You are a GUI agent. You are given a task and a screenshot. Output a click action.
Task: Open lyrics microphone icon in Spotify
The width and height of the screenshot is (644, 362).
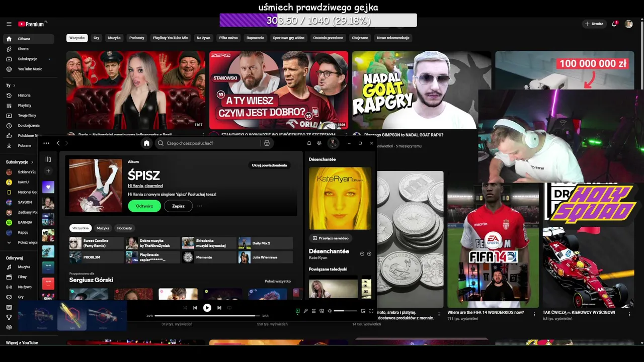(305, 311)
